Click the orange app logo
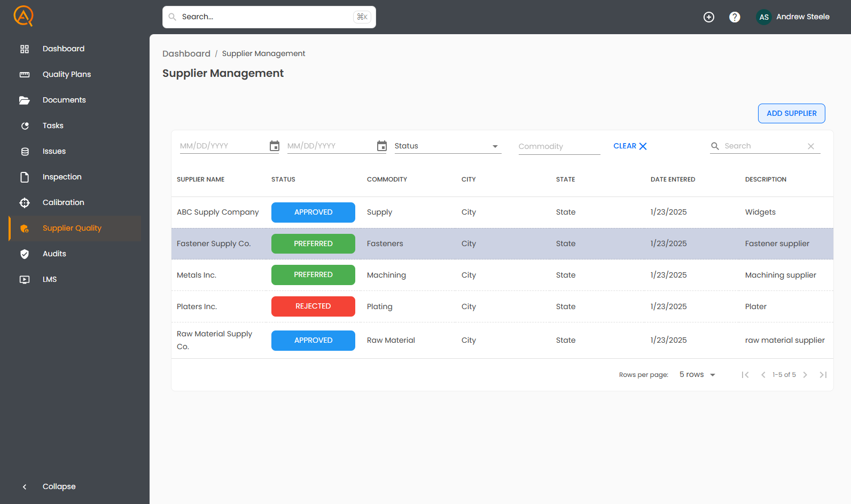Viewport: 851px width, 504px height. [x=24, y=16]
